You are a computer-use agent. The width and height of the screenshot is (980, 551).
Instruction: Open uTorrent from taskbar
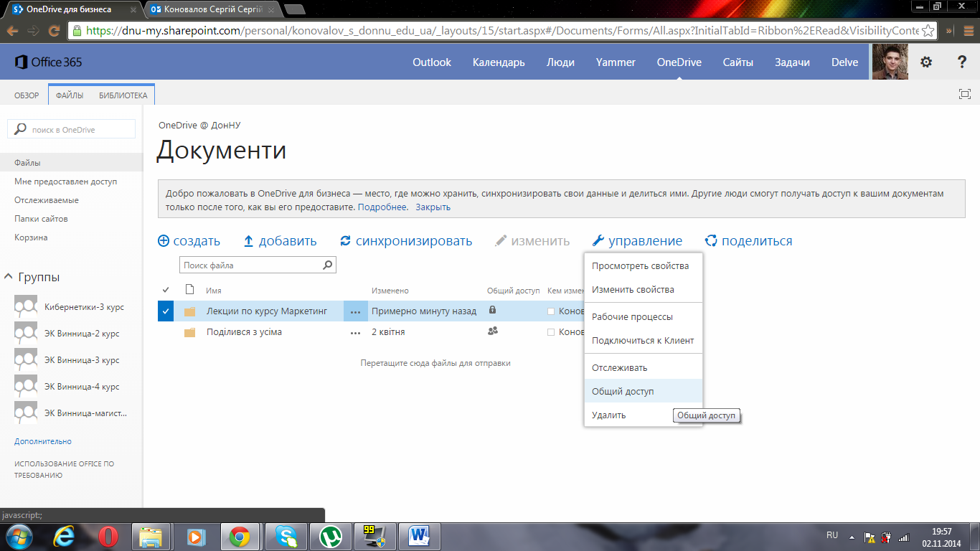click(x=331, y=537)
